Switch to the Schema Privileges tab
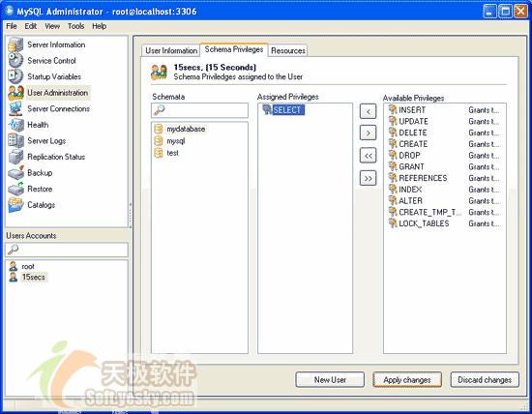 click(x=234, y=49)
